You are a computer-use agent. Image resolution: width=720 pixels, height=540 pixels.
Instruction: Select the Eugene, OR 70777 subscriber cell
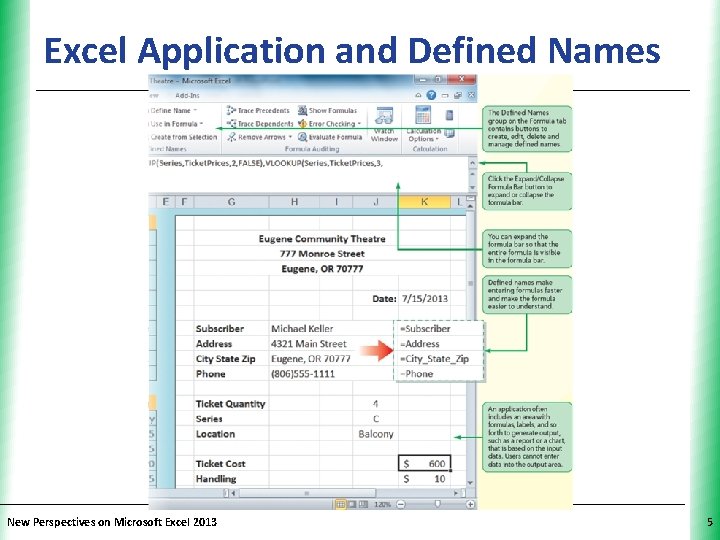point(311,359)
